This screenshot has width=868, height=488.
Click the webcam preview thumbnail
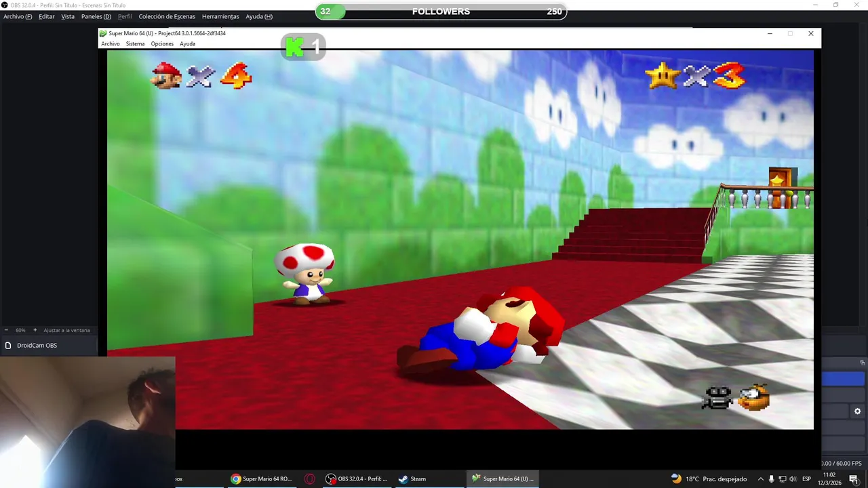point(87,422)
